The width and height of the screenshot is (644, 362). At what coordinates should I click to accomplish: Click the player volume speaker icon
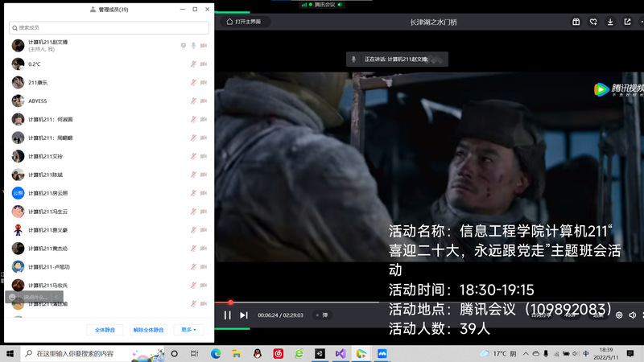pyautogui.click(x=633, y=315)
